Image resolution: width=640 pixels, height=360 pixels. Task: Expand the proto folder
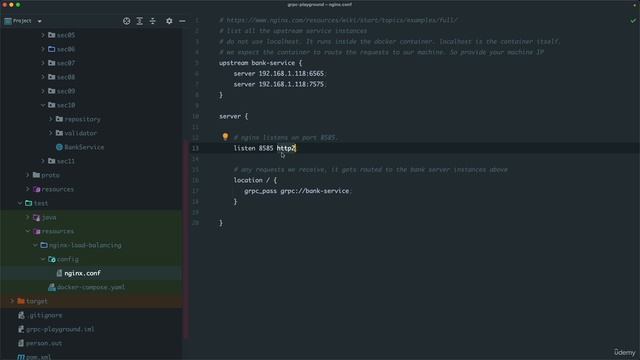click(x=28, y=175)
